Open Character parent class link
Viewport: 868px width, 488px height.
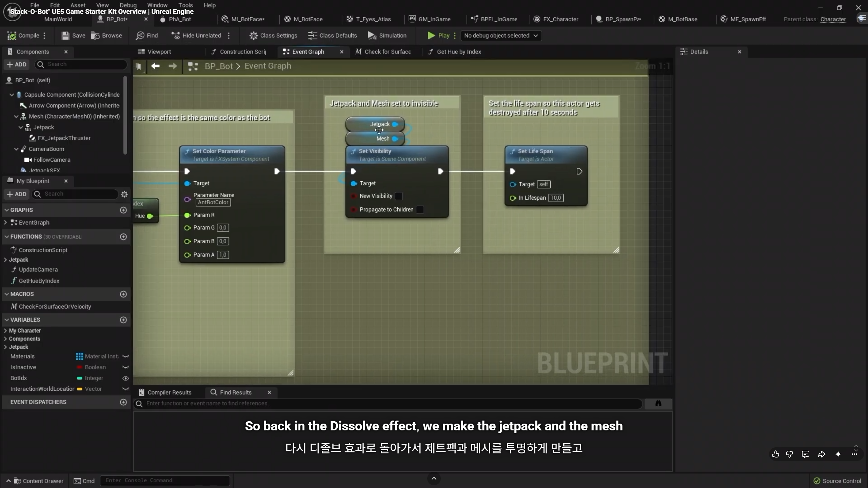833,19
